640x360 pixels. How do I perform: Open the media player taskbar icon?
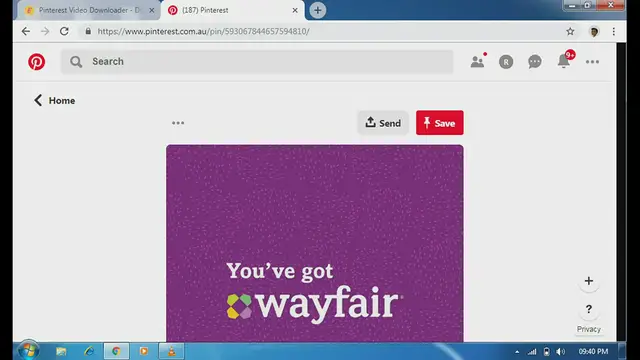144,351
